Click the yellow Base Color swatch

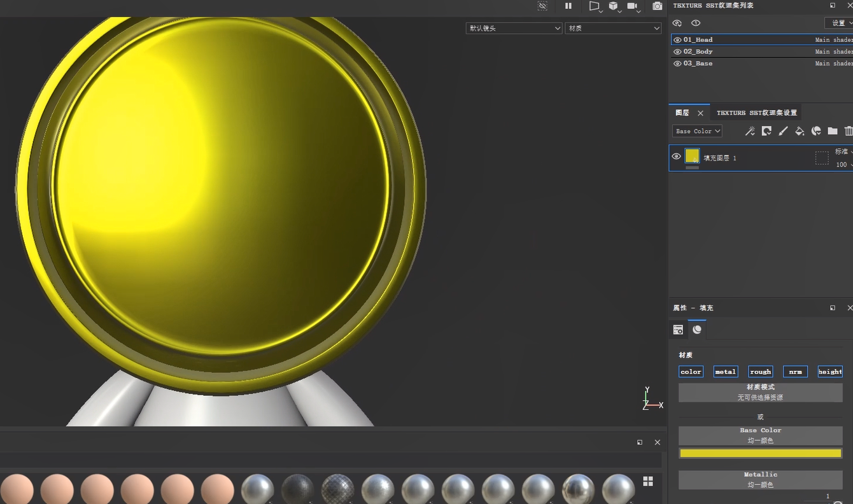point(760,453)
